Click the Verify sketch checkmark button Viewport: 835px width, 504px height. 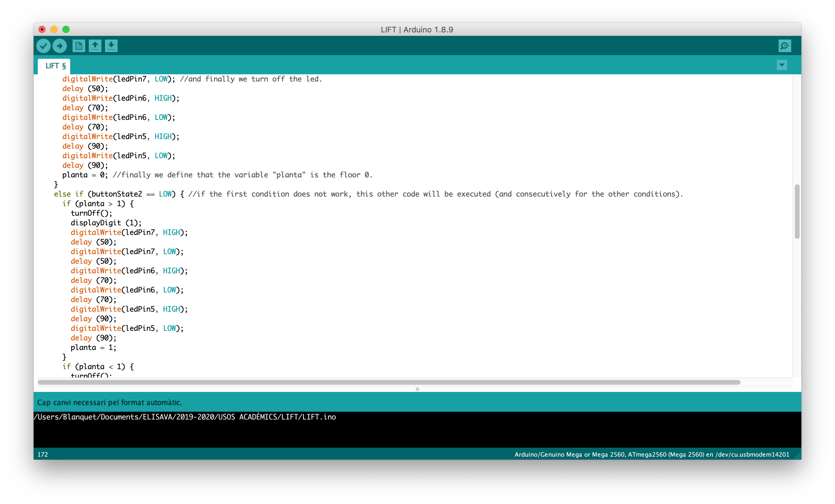coord(43,46)
